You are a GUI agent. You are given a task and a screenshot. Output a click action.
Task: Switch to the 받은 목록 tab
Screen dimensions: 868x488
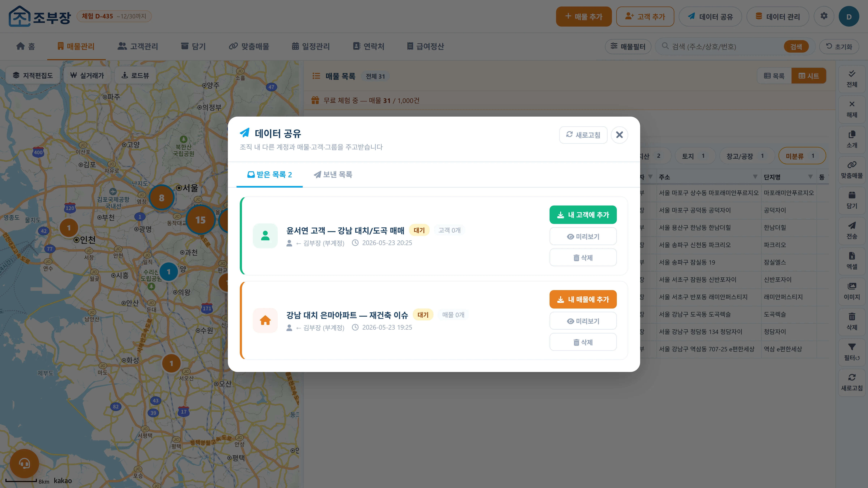(x=270, y=174)
